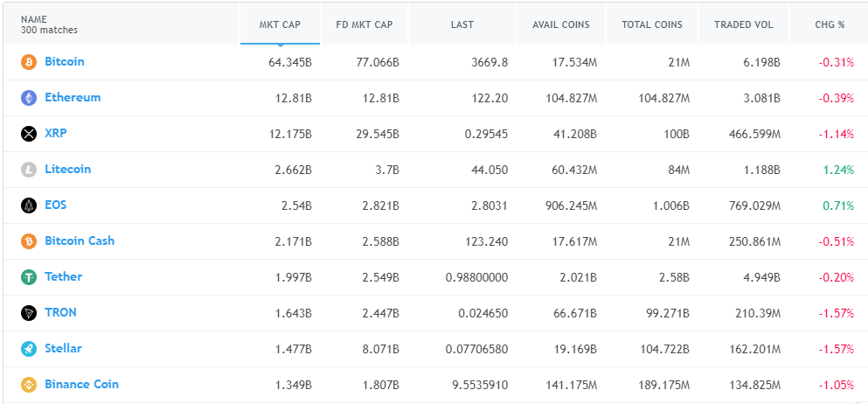Click EOS available coins 906.245M
Screen dimensions: 868x404
coord(570,205)
